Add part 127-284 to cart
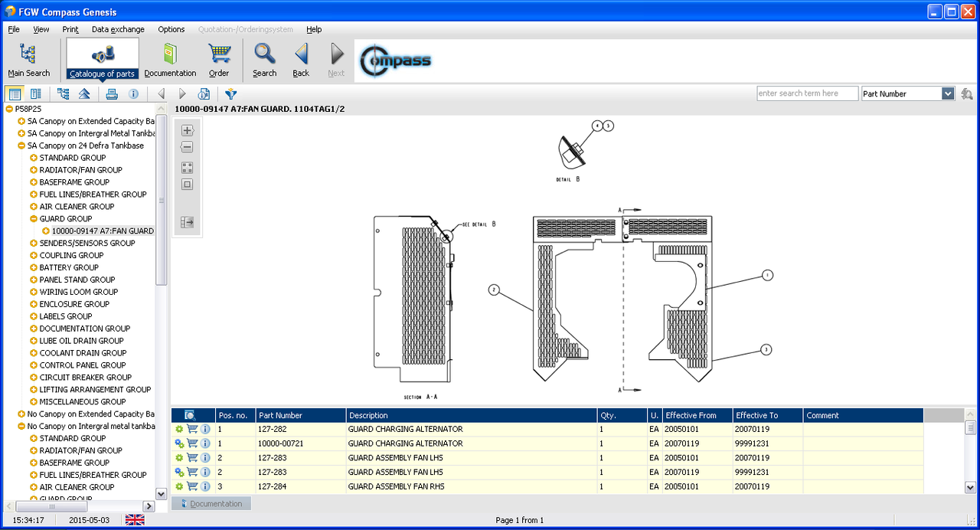 (192, 486)
